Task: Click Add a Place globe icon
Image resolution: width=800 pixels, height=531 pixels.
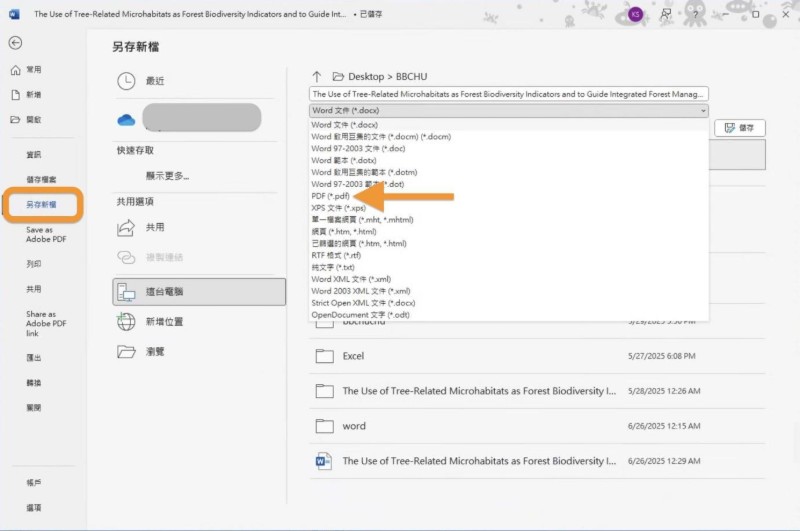Action: point(126,322)
